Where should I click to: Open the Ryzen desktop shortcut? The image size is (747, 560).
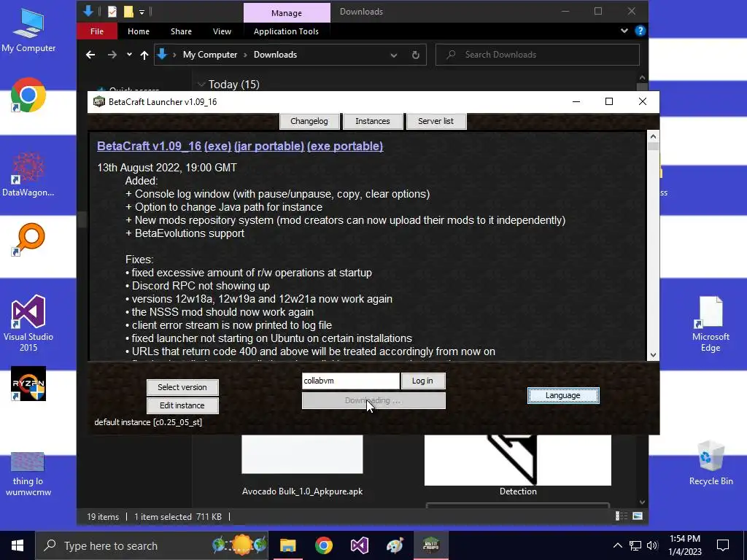point(28,384)
